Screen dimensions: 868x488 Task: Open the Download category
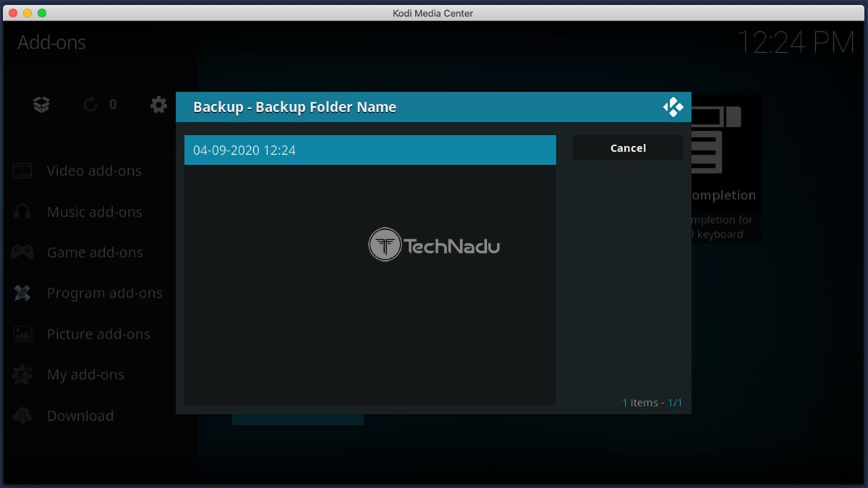(x=80, y=416)
